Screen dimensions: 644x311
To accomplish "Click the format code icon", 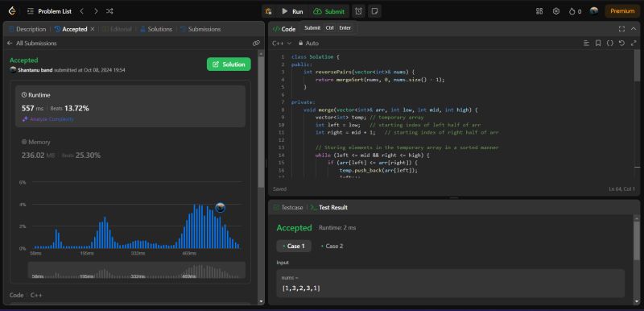I will [587, 44].
